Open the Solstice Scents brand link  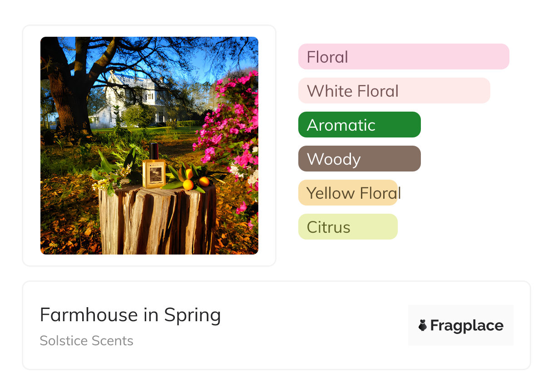pyautogui.click(x=86, y=341)
